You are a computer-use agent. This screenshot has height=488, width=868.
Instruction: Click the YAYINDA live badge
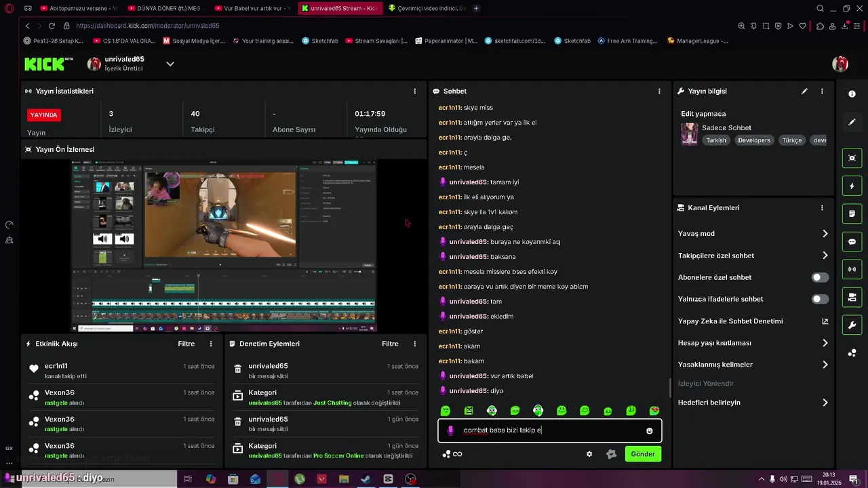[44, 115]
